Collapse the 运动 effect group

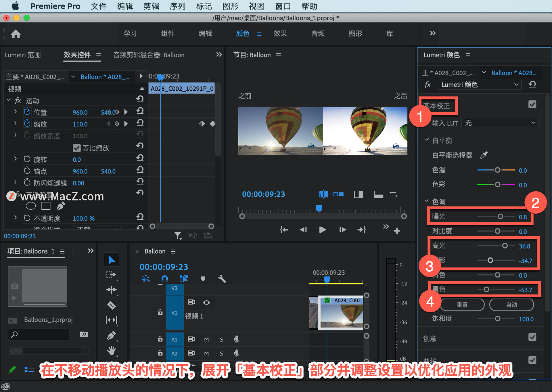(9, 100)
